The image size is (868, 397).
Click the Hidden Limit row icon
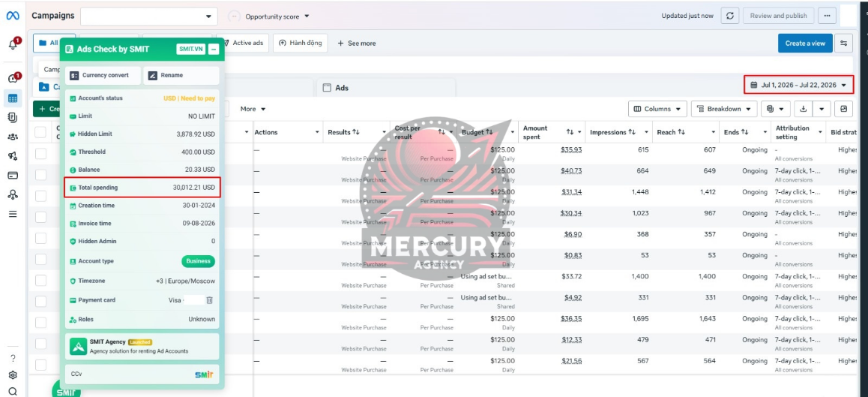73,134
